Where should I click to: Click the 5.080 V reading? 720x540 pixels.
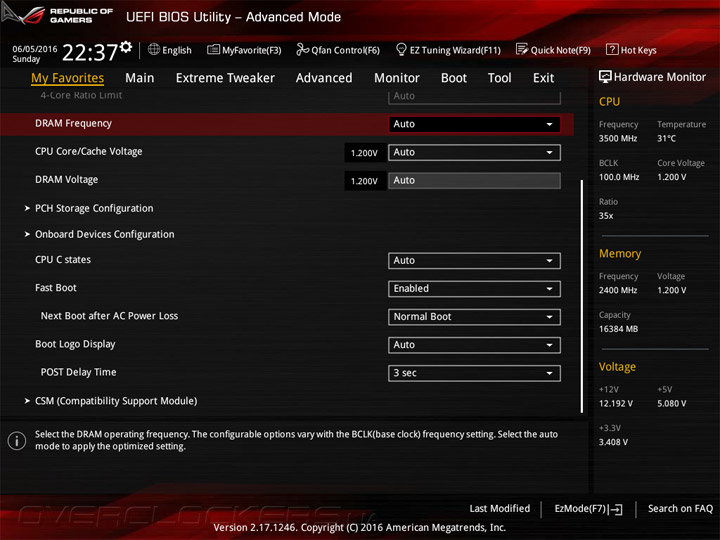coord(671,403)
